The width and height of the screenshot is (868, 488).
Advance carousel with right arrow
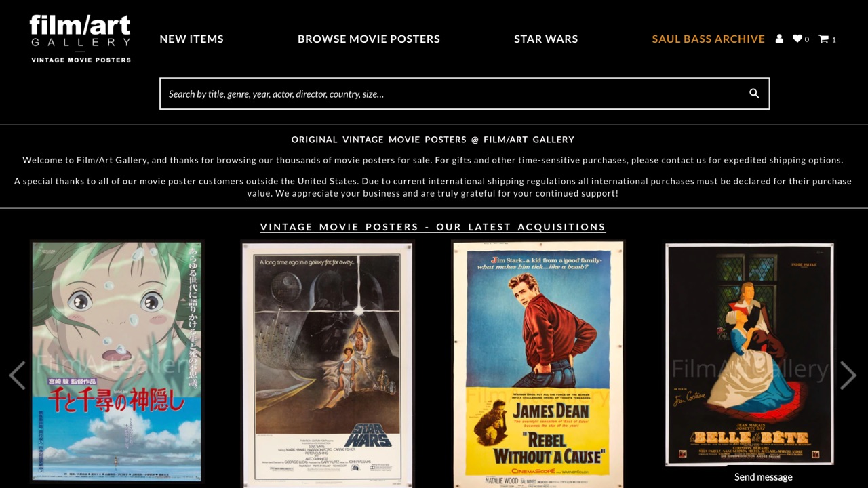(x=848, y=375)
